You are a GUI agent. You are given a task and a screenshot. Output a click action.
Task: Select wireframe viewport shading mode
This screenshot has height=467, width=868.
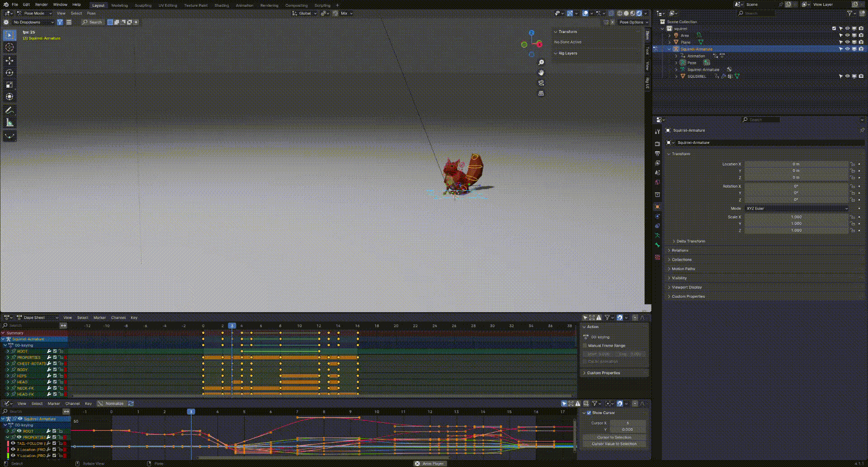tap(620, 13)
